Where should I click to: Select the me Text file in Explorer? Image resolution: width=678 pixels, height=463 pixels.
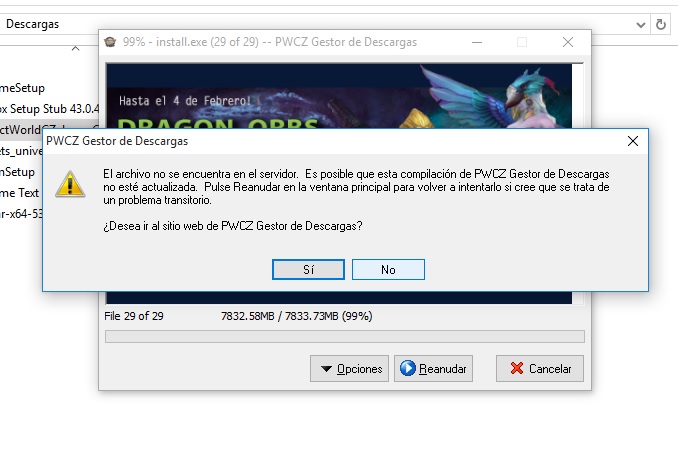[x=20, y=193]
